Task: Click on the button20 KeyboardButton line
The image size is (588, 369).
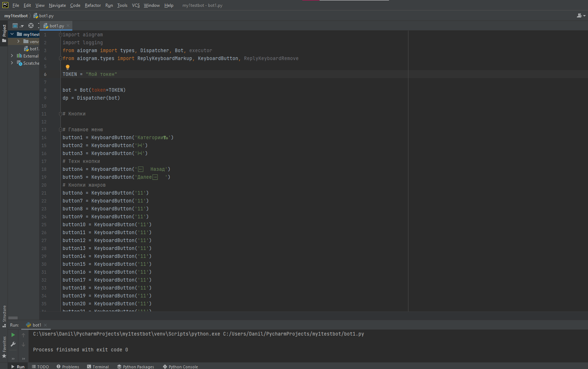Action: pyautogui.click(x=107, y=304)
